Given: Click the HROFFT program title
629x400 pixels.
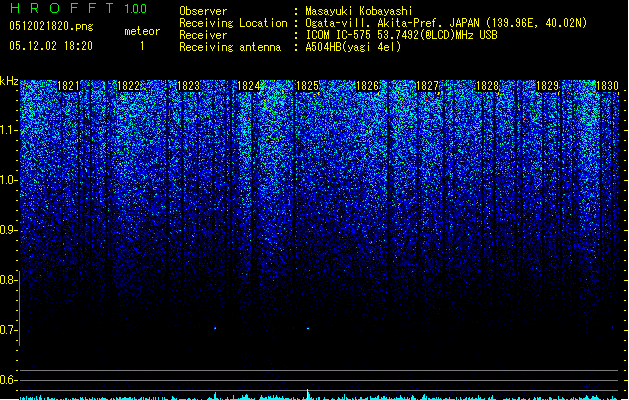Looking at the screenshot, I should pos(62,8).
